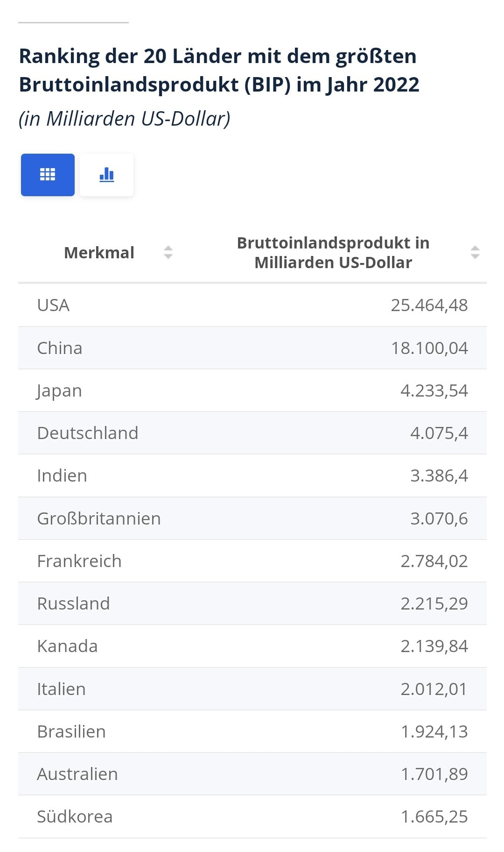Screen dimensions: 504x852
Task: Click the chart title heading text
Action: pyautogui.click(x=219, y=70)
